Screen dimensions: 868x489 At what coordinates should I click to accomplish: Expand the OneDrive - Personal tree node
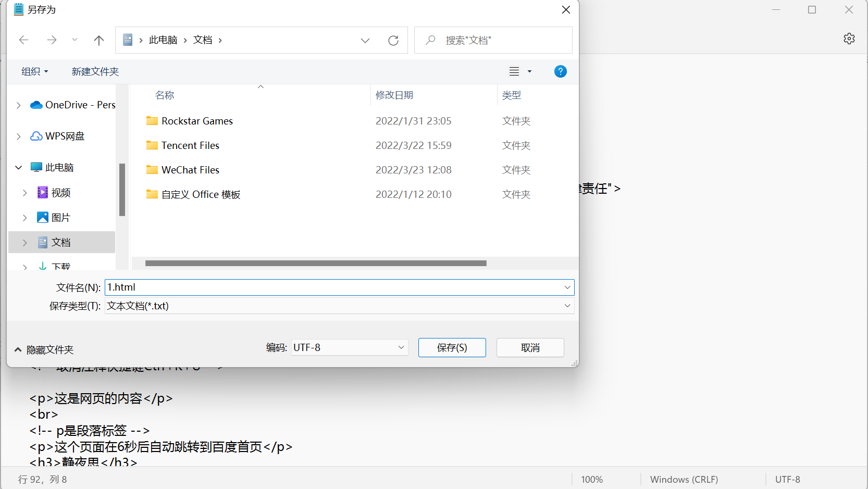(x=19, y=105)
